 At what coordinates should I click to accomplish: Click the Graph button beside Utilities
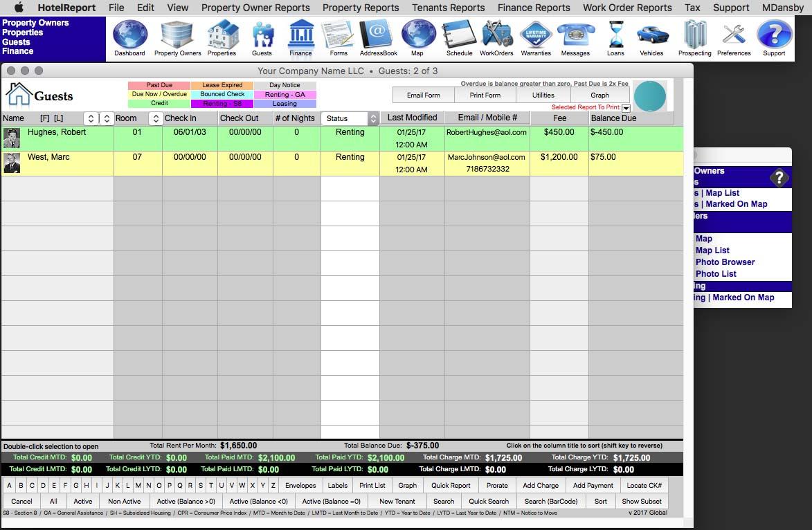[599, 95]
